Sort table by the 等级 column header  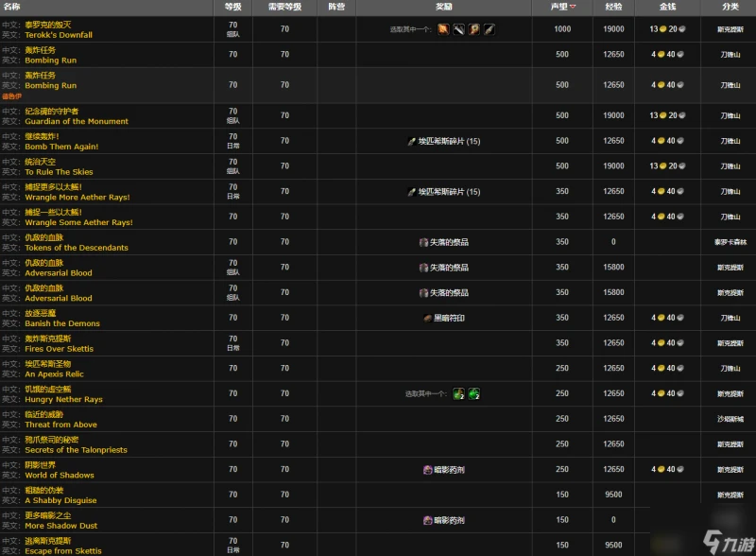point(232,7)
